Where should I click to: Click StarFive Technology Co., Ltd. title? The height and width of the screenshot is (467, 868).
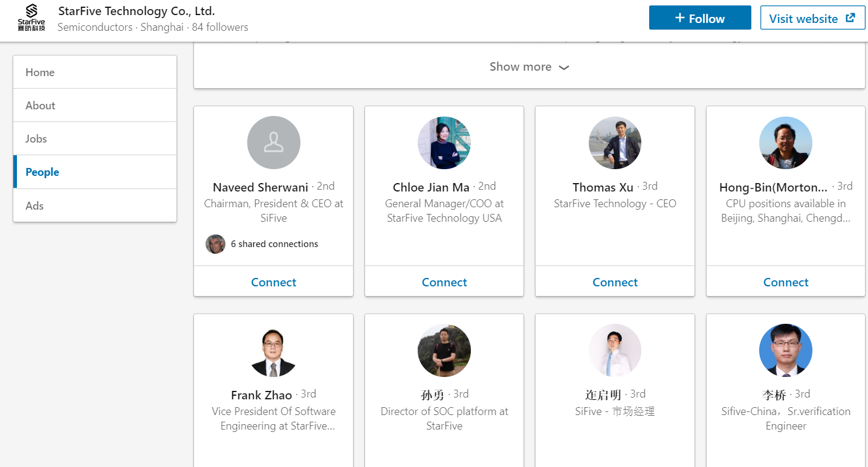pyautogui.click(x=137, y=11)
